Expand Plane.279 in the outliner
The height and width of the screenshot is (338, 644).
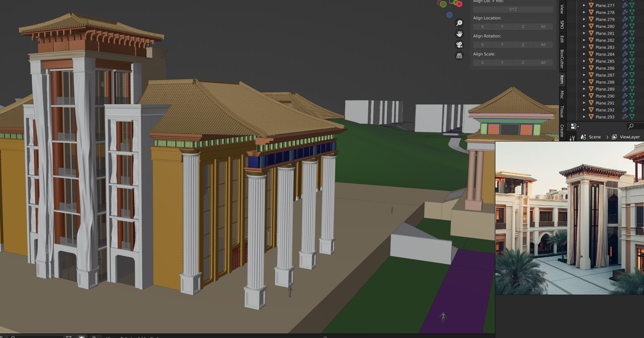coord(583,19)
